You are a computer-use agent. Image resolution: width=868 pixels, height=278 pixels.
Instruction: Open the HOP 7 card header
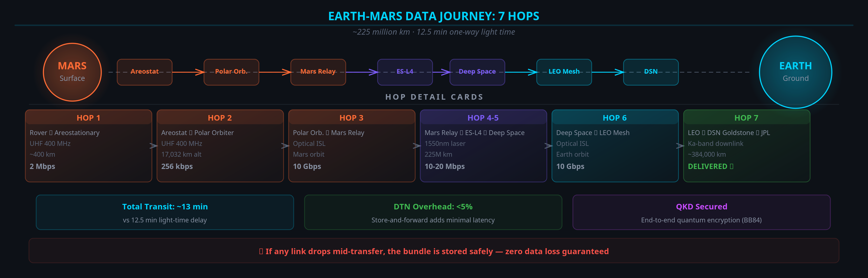(746, 117)
